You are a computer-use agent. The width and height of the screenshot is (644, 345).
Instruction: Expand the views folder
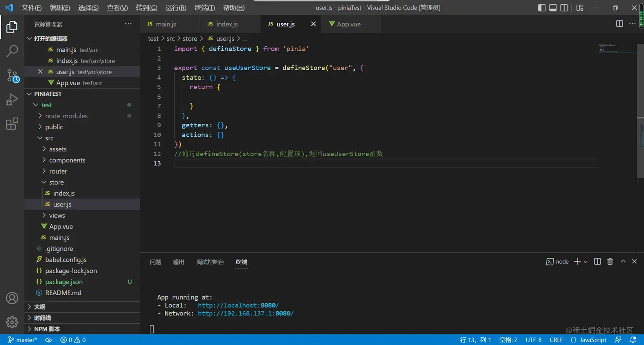82,215
